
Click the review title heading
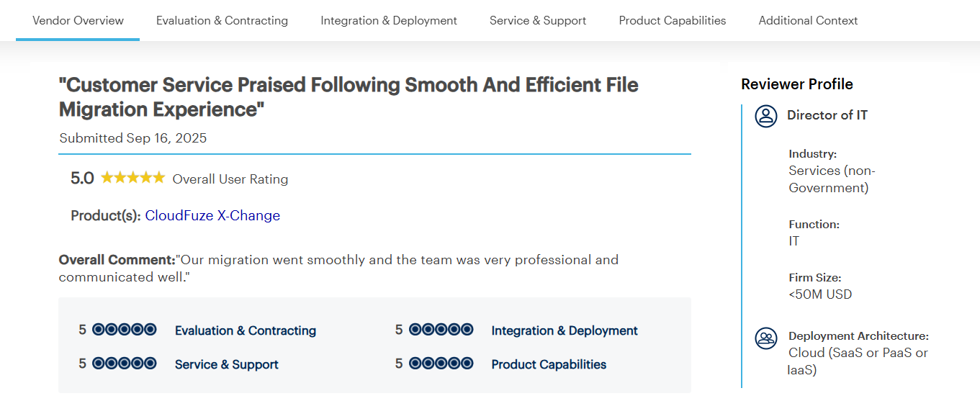pos(349,97)
